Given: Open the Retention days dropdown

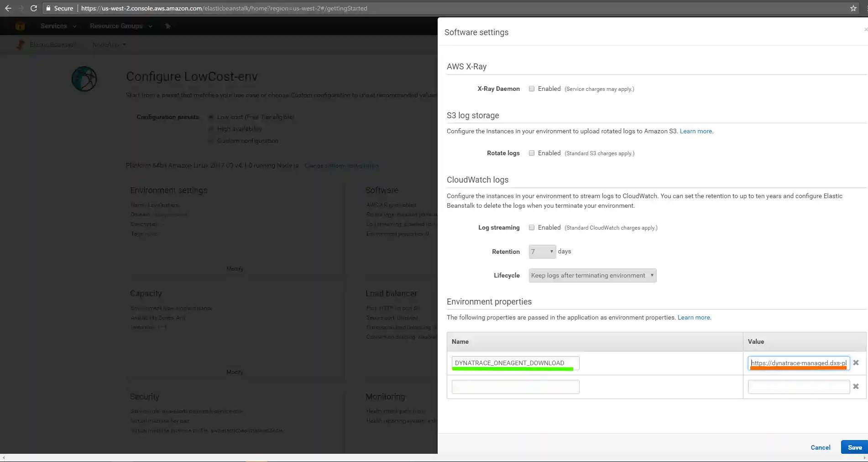Looking at the screenshot, I should [542, 252].
